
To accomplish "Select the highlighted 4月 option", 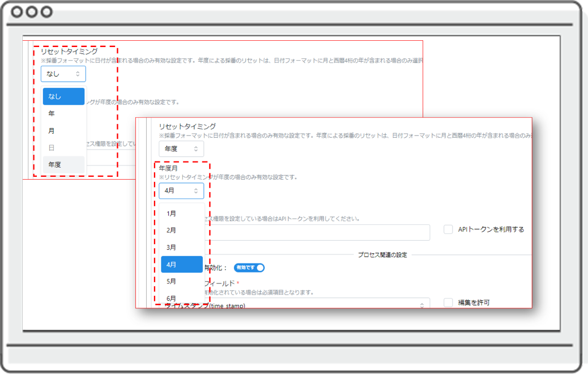I will [x=181, y=265].
